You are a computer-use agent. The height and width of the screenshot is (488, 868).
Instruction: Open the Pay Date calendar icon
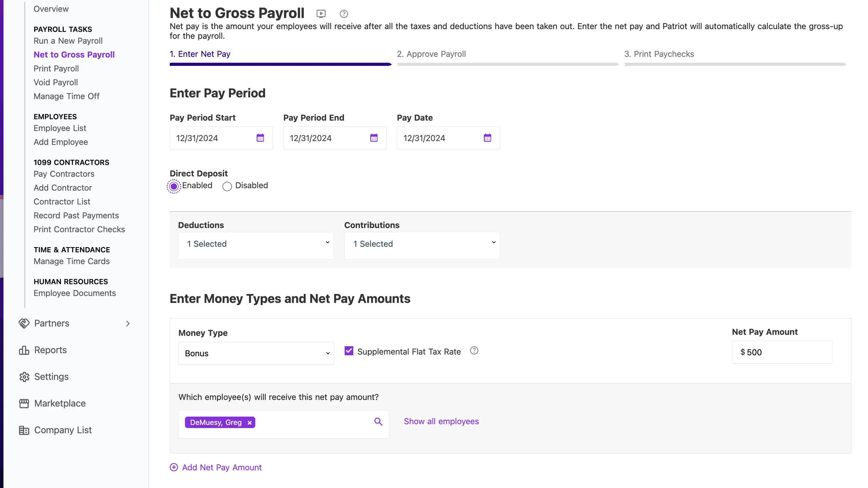[x=487, y=138]
